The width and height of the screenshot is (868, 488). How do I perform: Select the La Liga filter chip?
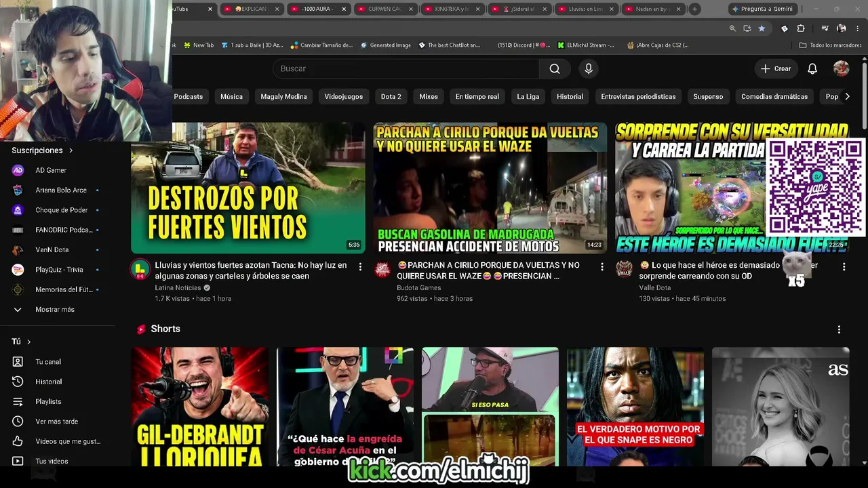[528, 96]
